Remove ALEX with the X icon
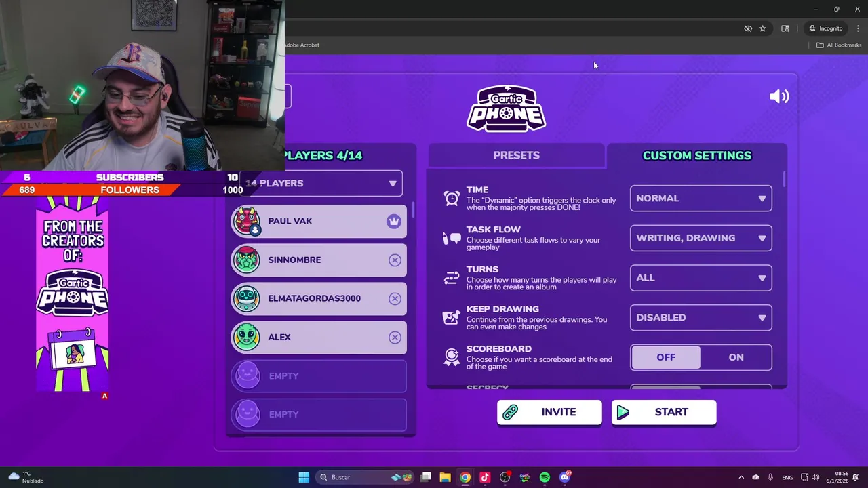Image resolution: width=868 pixels, height=488 pixels. click(x=395, y=338)
